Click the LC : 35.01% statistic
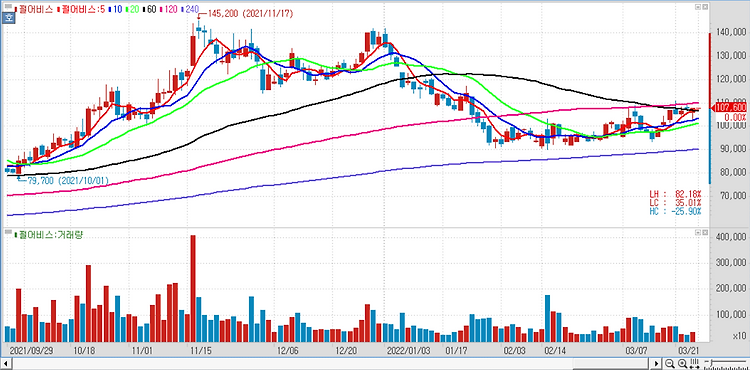This screenshot has height=370, width=750. (x=675, y=203)
